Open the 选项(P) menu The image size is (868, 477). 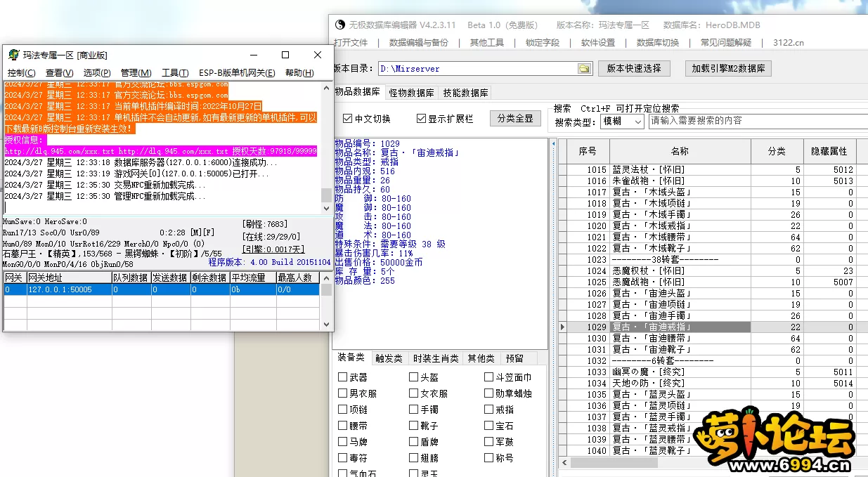coord(97,73)
